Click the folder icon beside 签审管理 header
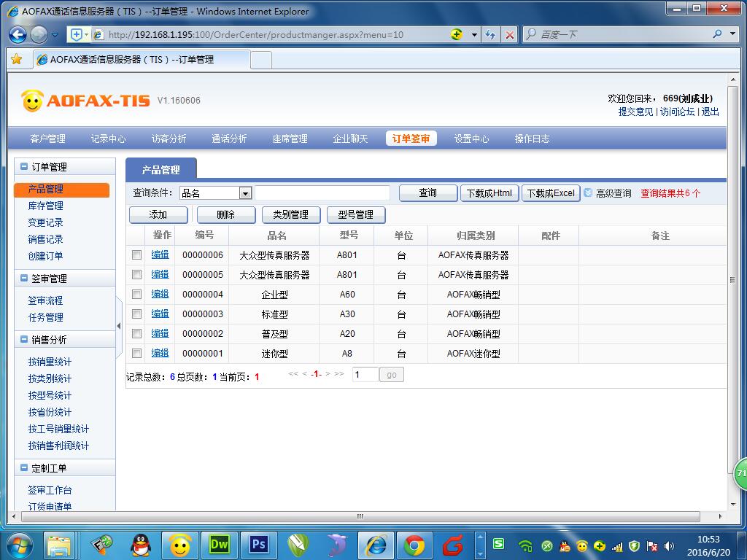Image resolution: width=747 pixels, height=560 pixels. [x=26, y=278]
